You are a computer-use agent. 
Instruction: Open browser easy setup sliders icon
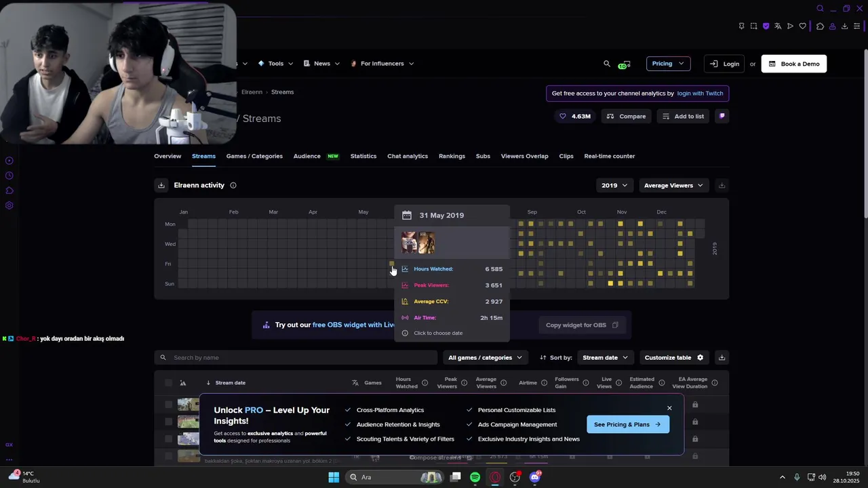[x=857, y=26]
